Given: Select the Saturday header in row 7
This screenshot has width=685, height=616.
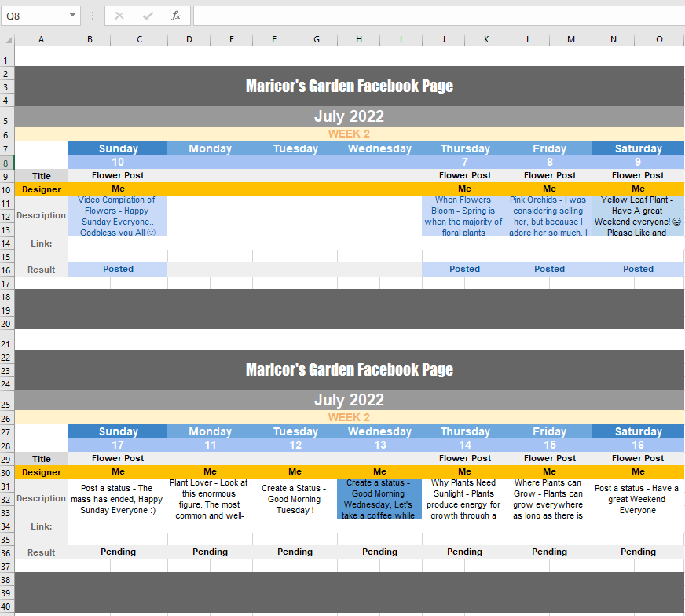Looking at the screenshot, I should (x=638, y=148).
